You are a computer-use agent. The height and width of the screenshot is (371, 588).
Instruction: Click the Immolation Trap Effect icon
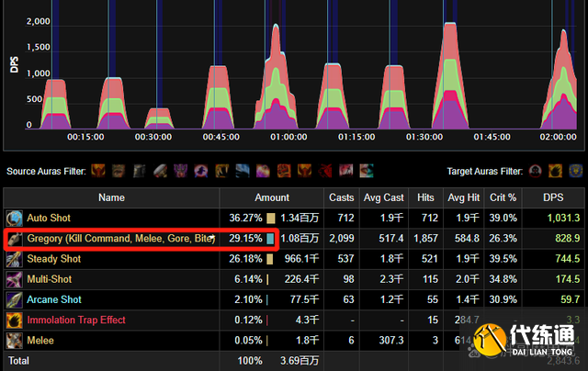[14, 320]
